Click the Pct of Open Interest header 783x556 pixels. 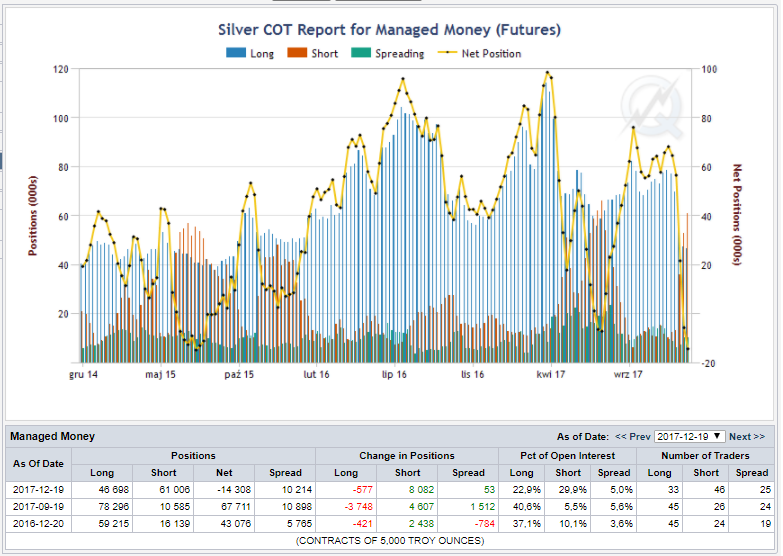[x=567, y=456]
